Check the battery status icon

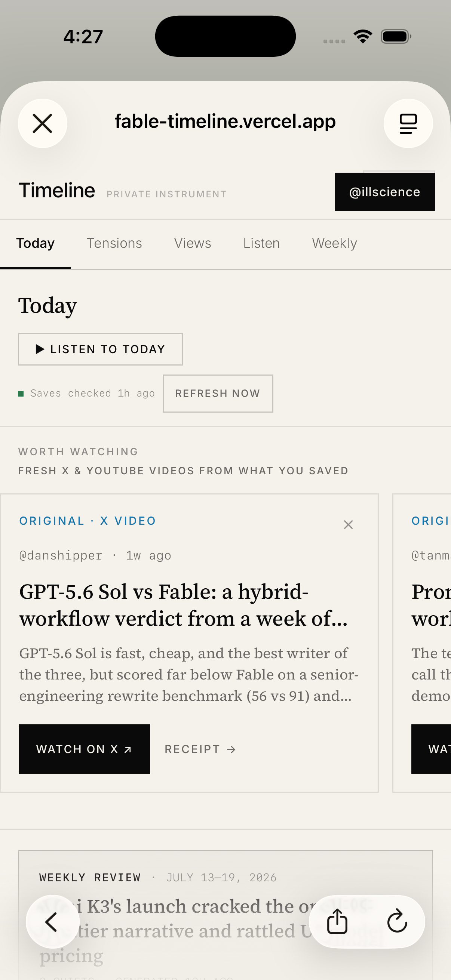point(396,37)
